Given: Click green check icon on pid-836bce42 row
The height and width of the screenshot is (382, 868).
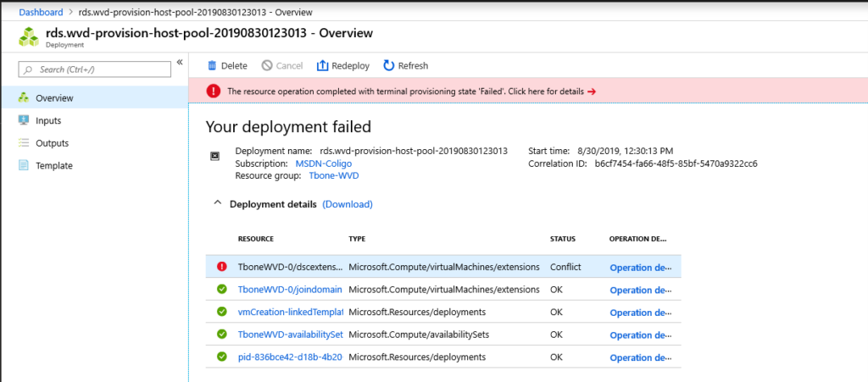Looking at the screenshot, I should 222,357.
